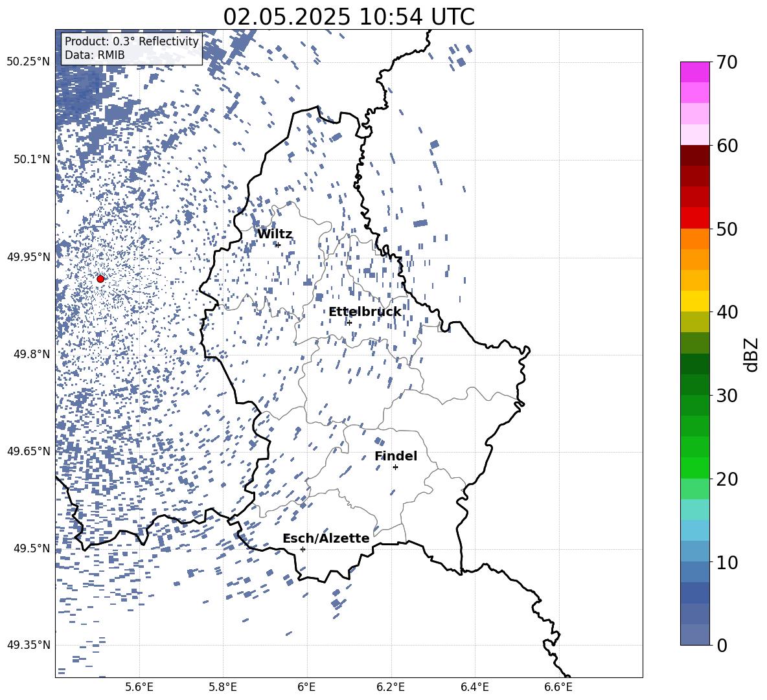This screenshot has height=700, width=767.
Task: Click the 6.6°E longitude label
Action: click(x=558, y=687)
